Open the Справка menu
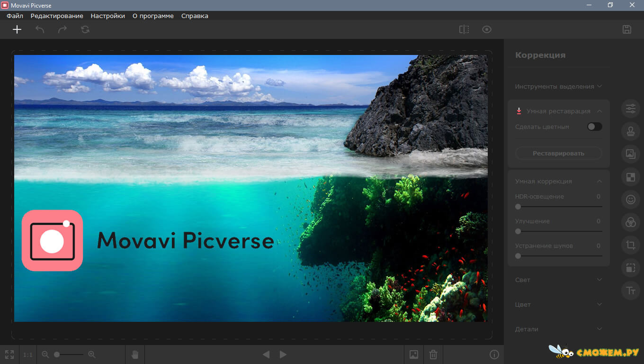644x364 pixels. pyautogui.click(x=195, y=16)
